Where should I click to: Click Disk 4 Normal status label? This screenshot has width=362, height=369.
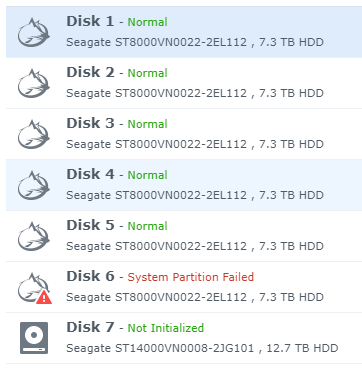click(x=147, y=175)
